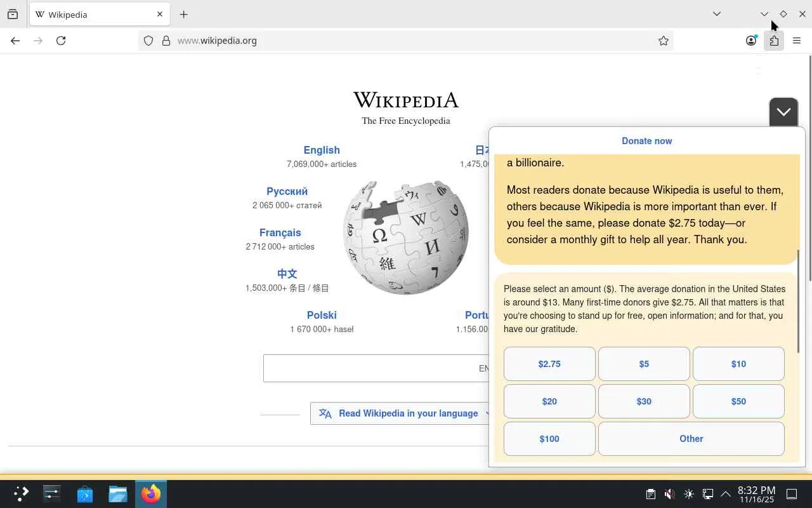Open the 中文 Wikipedia link
This screenshot has height=508, width=812.
[x=287, y=274]
